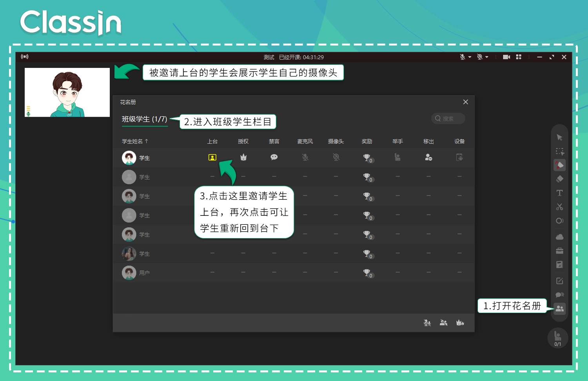Mute all students icon at roster bottom
This screenshot has height=381, width=588.
[x=427, y=323]
